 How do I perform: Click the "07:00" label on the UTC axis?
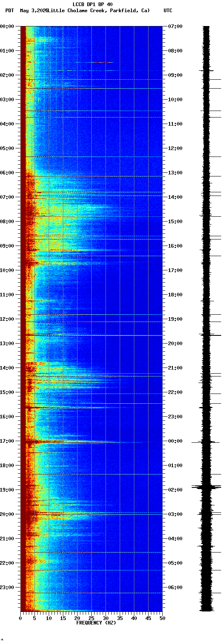[x=175, y=26]
